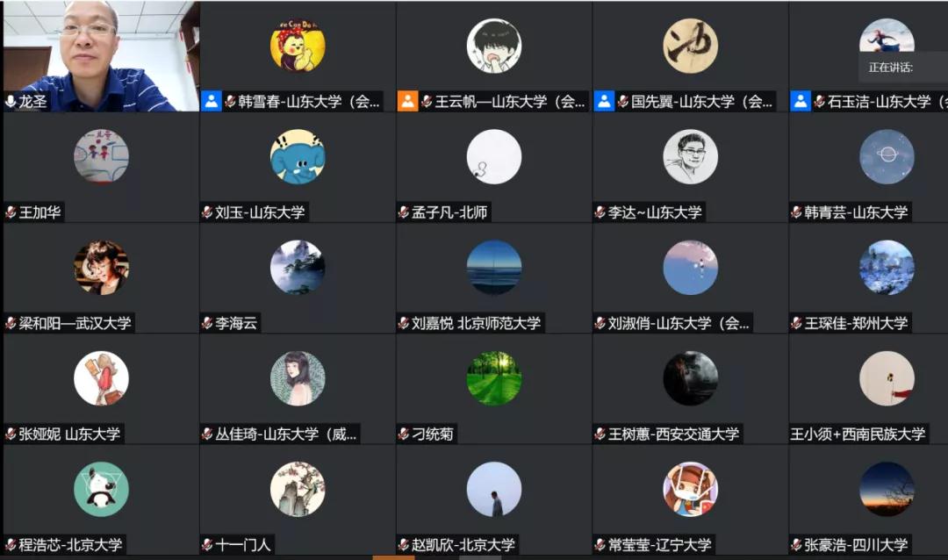Click the name label 刘嘉悦 北京师范大学
Image resolution: width=948 pixels, height=560 pixels.
pos(476,323)
